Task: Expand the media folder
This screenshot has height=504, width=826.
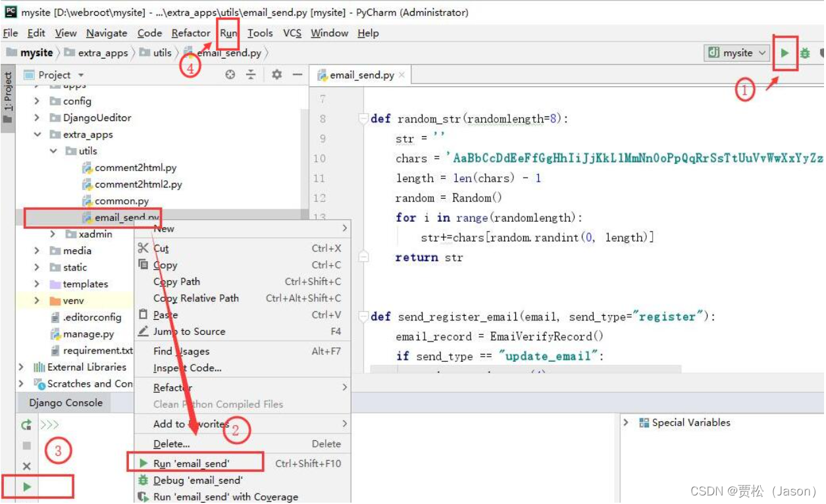Action: pyautogui.click(x=38, y=251)
